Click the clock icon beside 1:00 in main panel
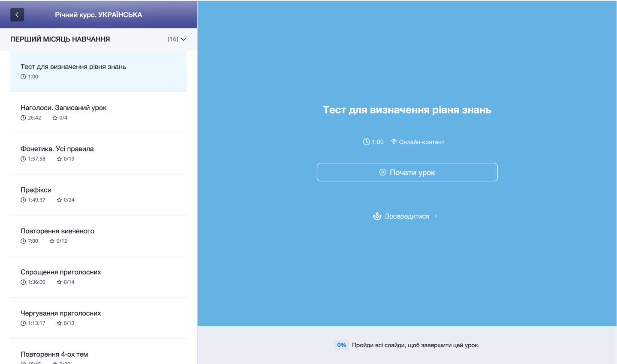Viewport: 617px width, 364px height. pyautogui.click(x=366, y=142)
